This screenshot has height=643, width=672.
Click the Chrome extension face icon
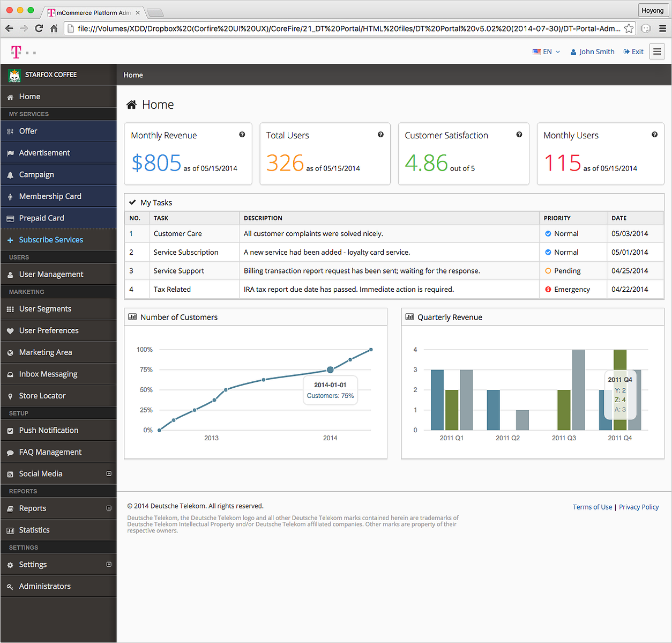point(646,28)
